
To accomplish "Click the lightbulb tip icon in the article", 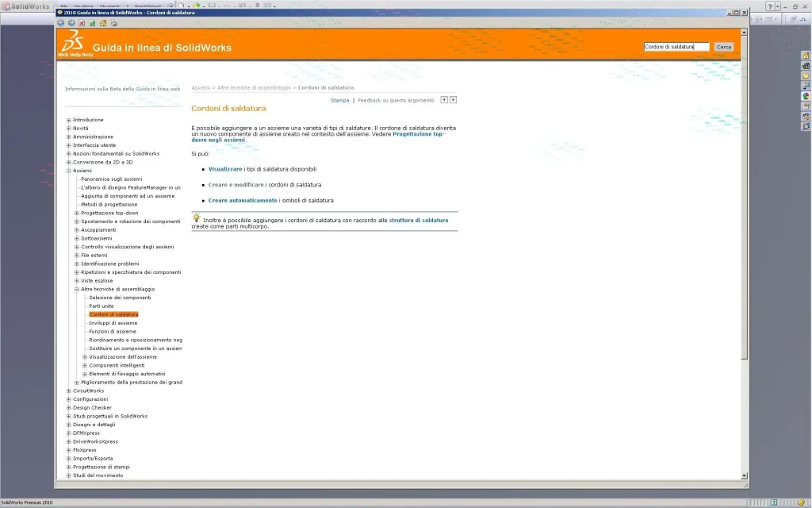I will coord(197,217).
